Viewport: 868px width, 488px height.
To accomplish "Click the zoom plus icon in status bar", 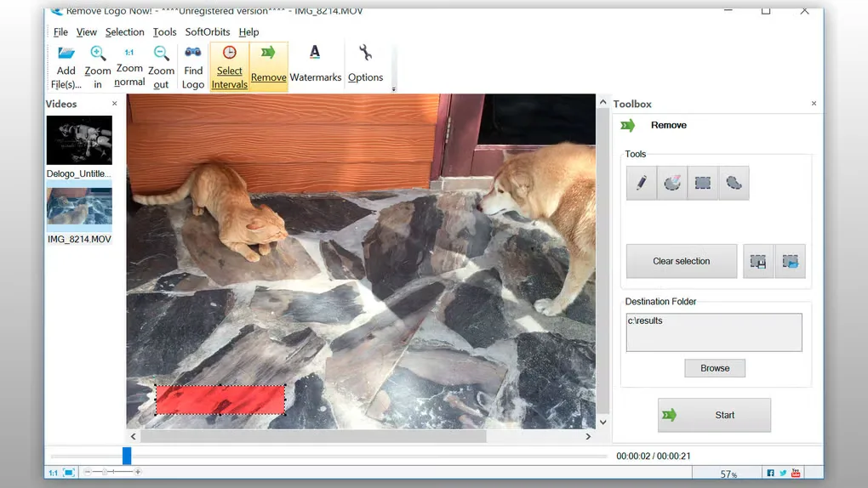I will (x=138, y=472).
